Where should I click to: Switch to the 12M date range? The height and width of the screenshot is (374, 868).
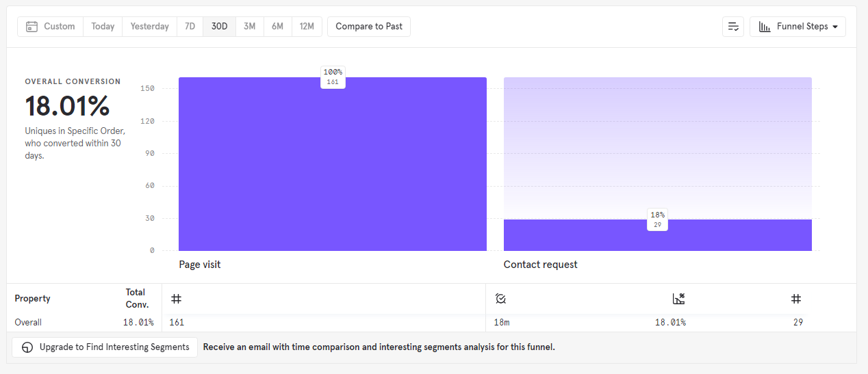coord(307,27)
